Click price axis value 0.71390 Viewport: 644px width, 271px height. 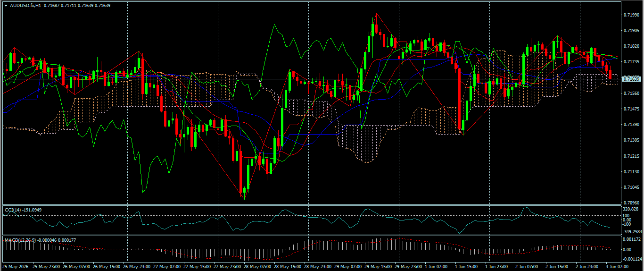pyautogui.click(x=631, y=125)
